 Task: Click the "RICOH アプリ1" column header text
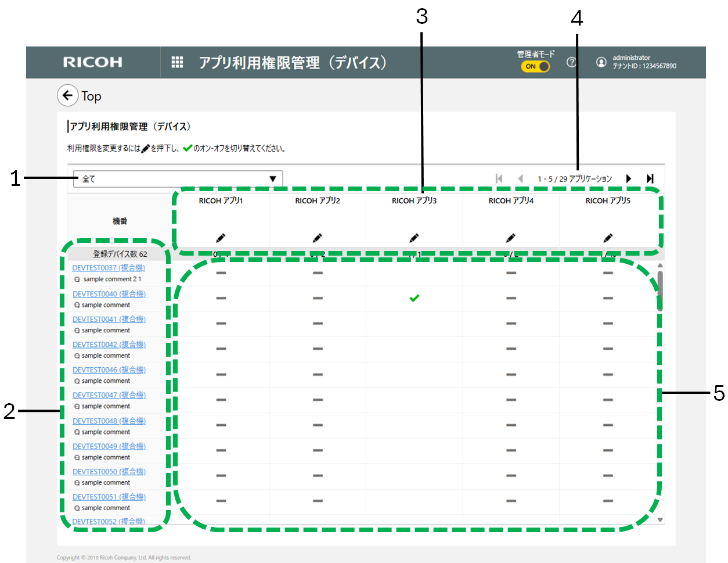coord(221,200)
